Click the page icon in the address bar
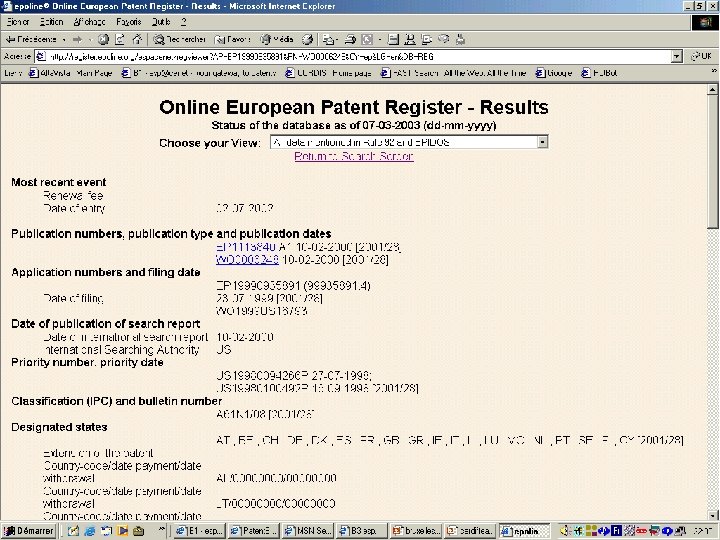This screenshot has width=720, height=540. click(41, 56)
